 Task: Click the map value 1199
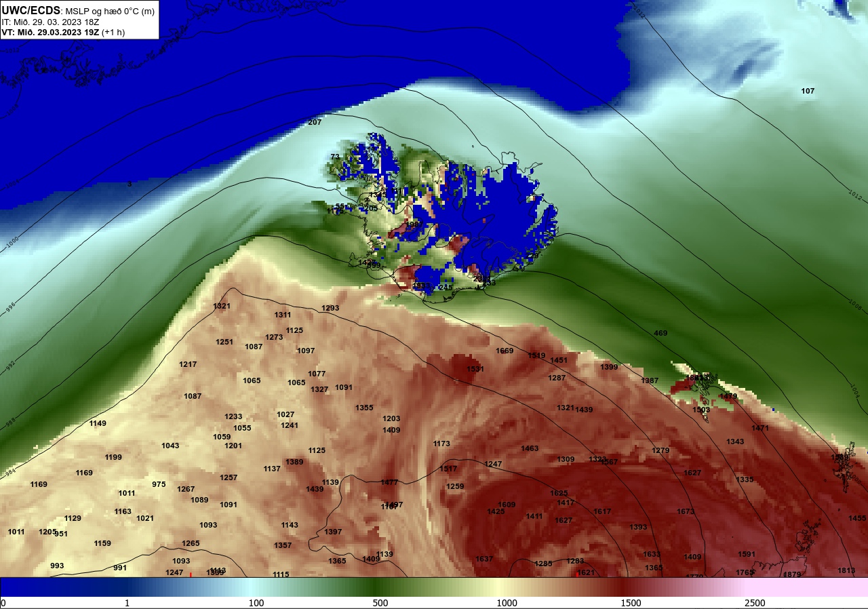[x=113, y=457]
